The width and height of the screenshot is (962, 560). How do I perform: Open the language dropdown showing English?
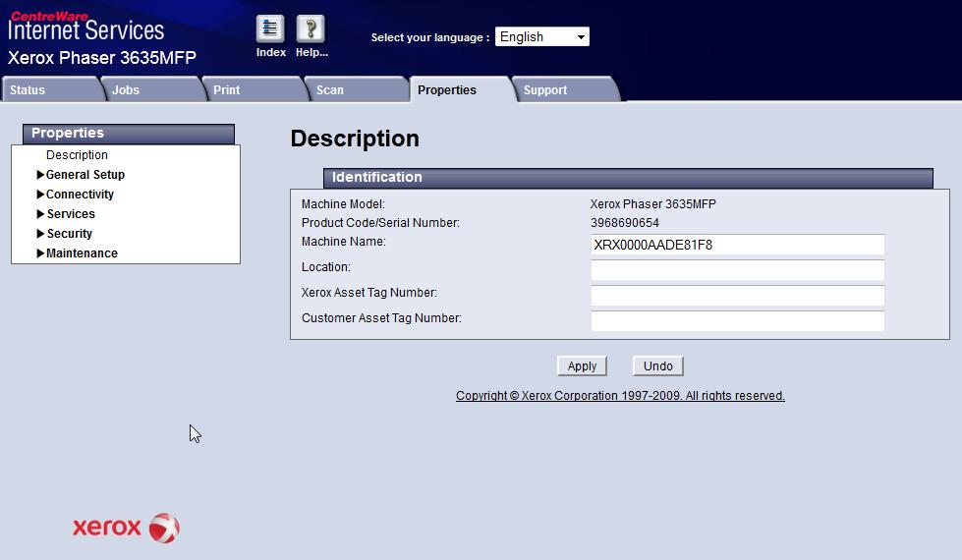click(x=541, y=36)
